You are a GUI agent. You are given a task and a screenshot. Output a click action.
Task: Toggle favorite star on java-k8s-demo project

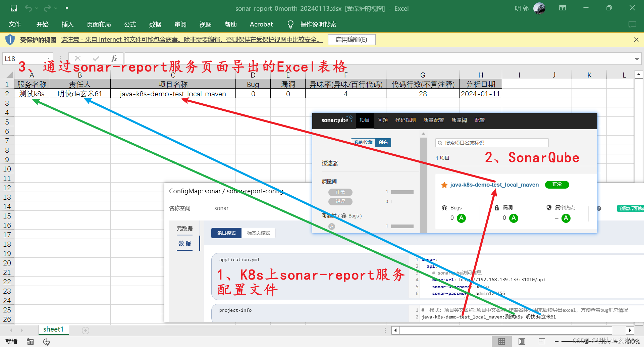(x=444, y=185)
